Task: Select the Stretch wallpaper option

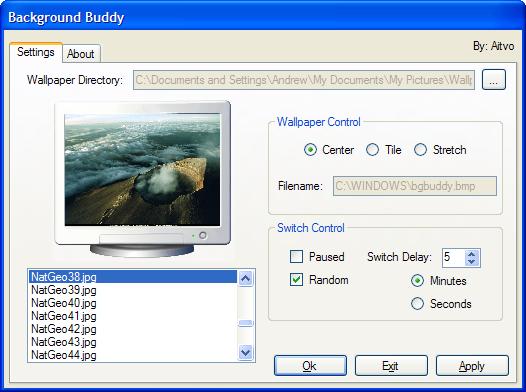Action: 420,150
